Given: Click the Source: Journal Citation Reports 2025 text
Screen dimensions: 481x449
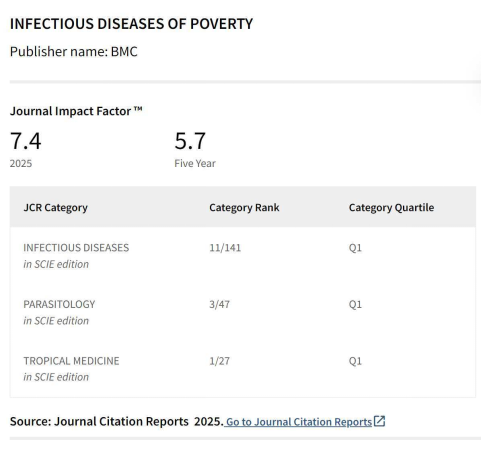Looking at the screenshot, I should click(x=117, y=421).
